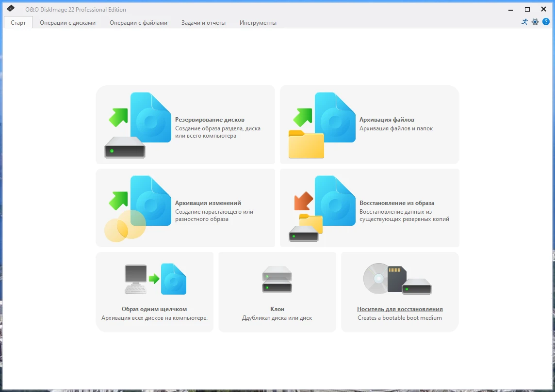Click the Клон title text
The image size is (555, 392).
tap(277, 309)
